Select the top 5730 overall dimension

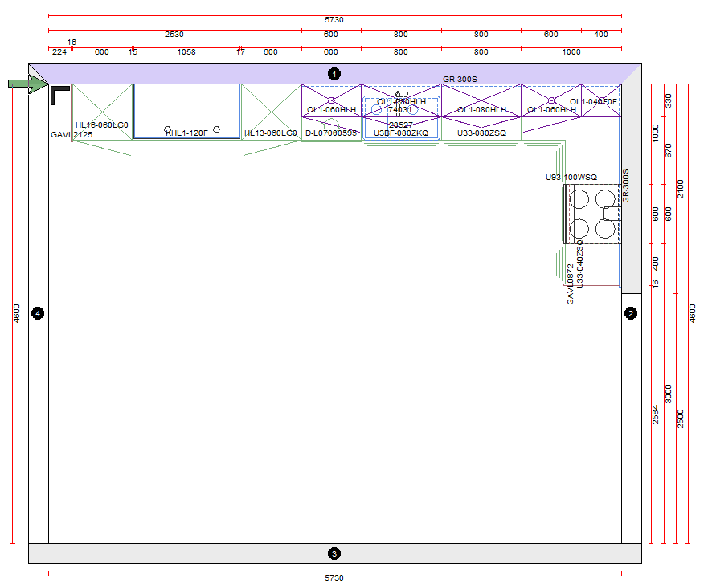(334, 19)
